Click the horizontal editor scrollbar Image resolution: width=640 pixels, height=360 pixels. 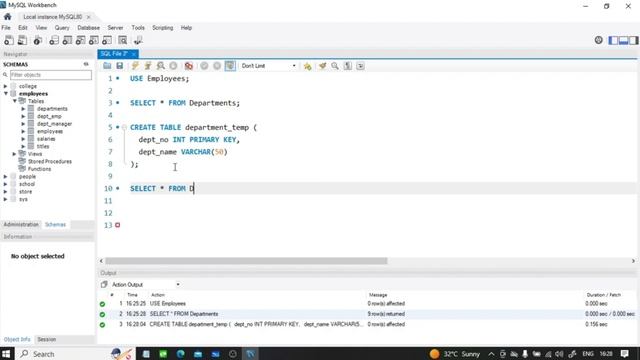coord(246,261)
